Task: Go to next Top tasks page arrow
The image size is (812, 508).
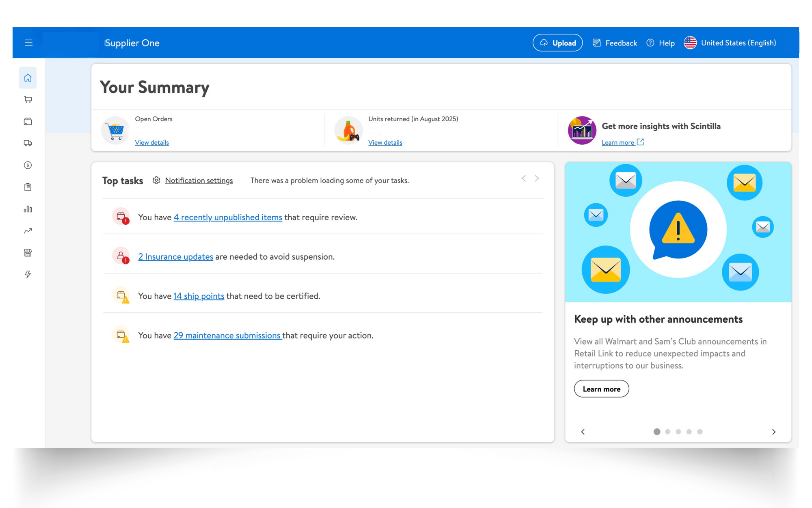Action: (x=537, y=178)
